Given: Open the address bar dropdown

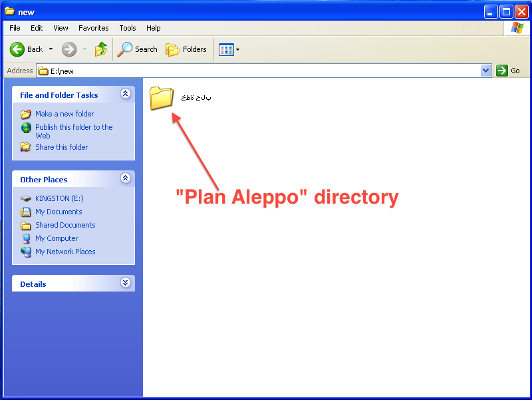Looking at the screenshot, I should pyautogui.click(x=485, y=71).
